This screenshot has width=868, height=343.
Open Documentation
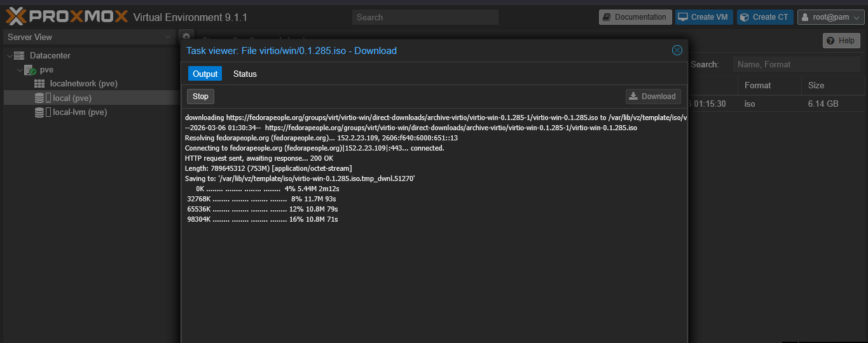pyautogui.click(x=635, y=17)
